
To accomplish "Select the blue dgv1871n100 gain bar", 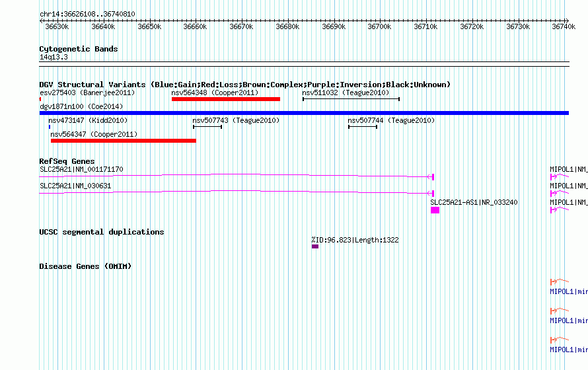I will click(x=304, y=113).
